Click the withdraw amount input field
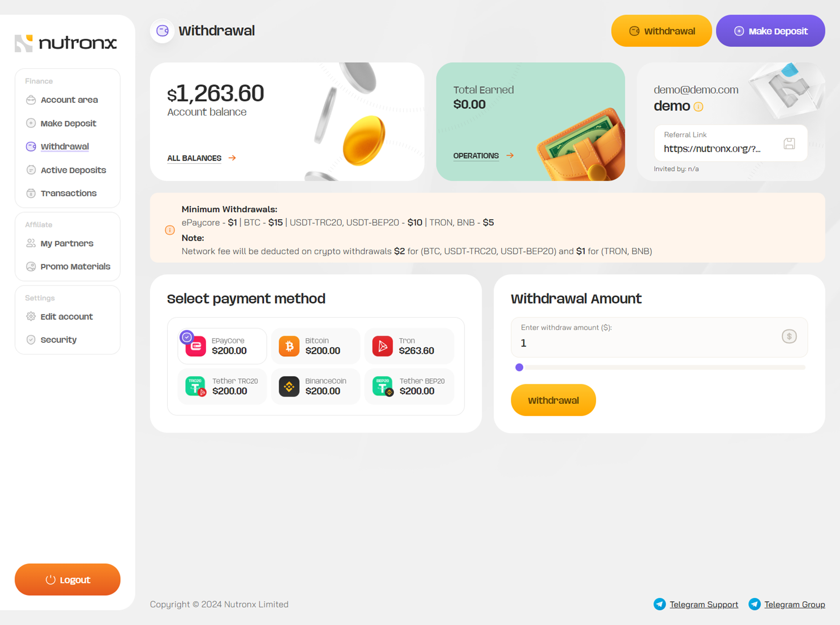 tap(644, 343)
